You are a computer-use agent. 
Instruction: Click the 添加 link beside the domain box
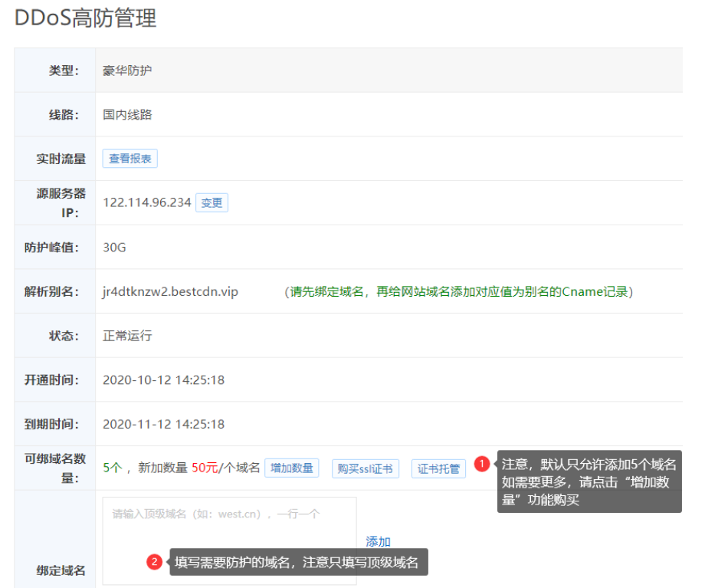coord(378,541)
